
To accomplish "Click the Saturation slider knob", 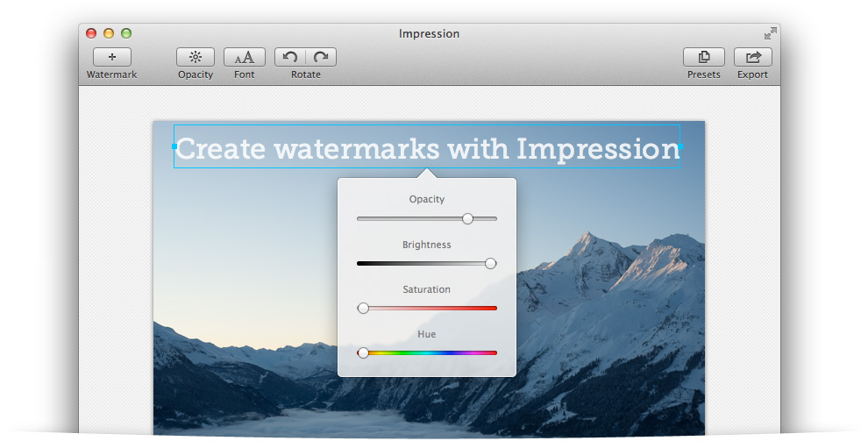I will point(363,308).
